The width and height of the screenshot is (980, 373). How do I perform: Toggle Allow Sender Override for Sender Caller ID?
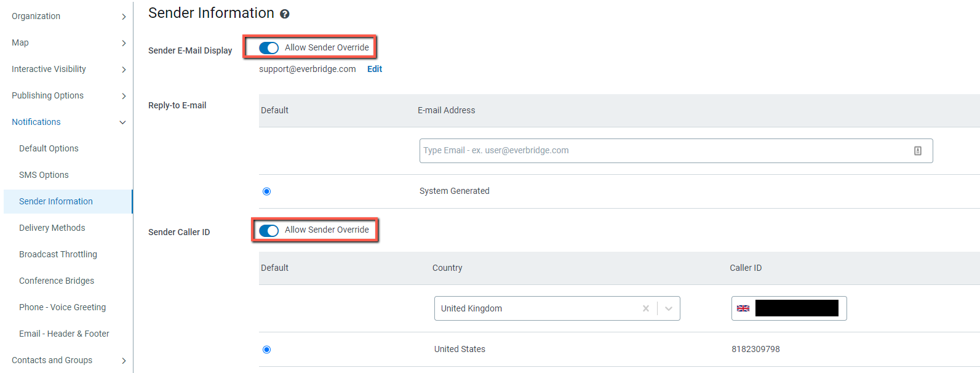[269, 230]
